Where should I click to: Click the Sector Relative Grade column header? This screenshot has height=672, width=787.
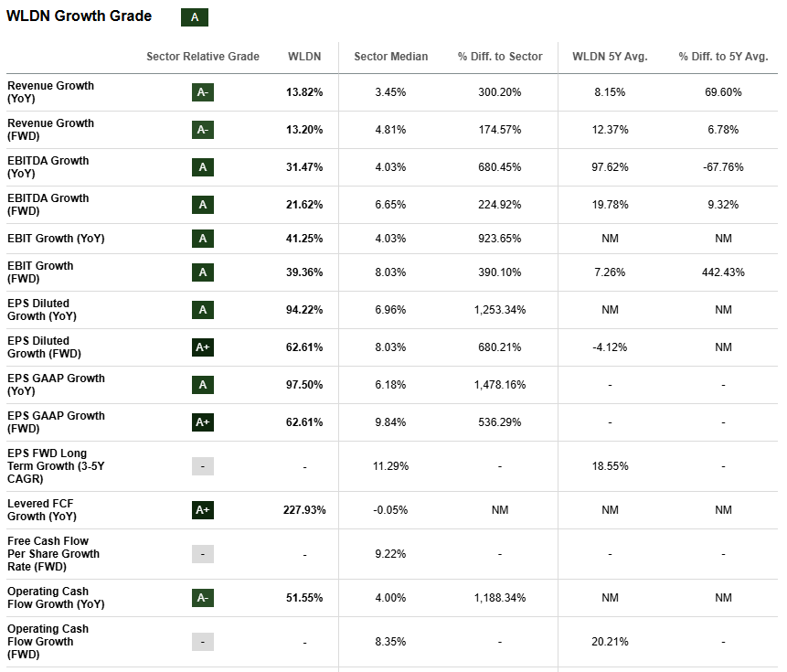pos(203,57)
